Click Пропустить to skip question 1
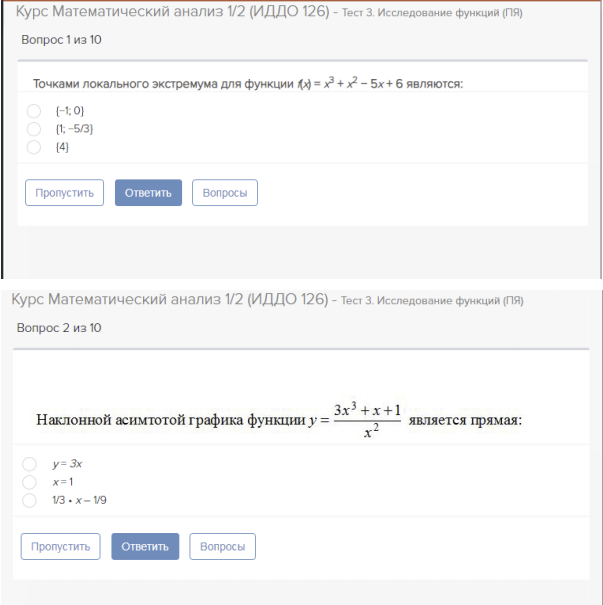603x605 pixels. (x=64, y=193)
